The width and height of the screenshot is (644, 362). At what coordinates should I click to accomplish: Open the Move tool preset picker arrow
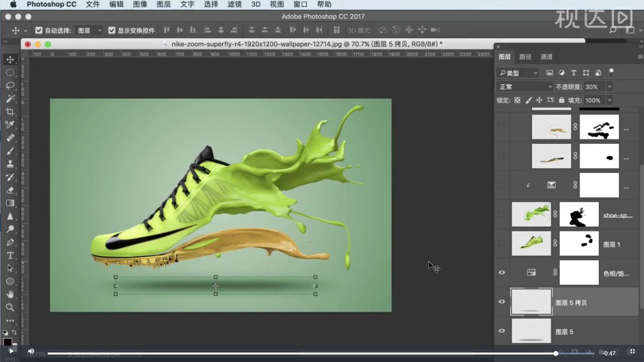click(x=25, y=30)
